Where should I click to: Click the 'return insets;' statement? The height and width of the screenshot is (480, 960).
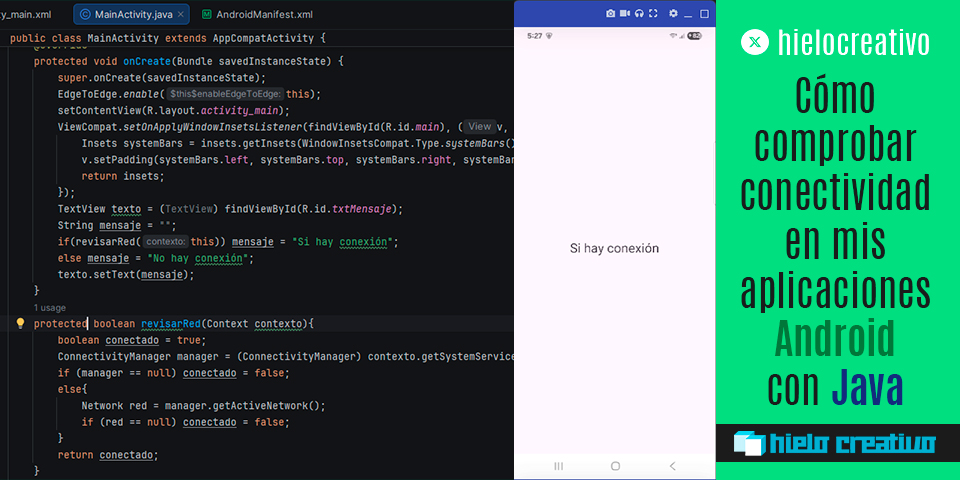123,176
